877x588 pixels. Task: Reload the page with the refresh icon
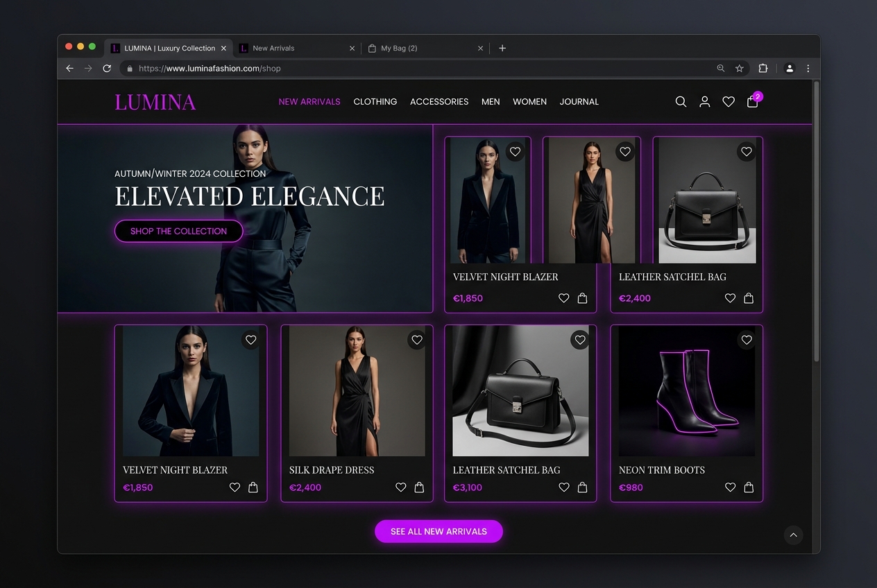tap(107, 68)
